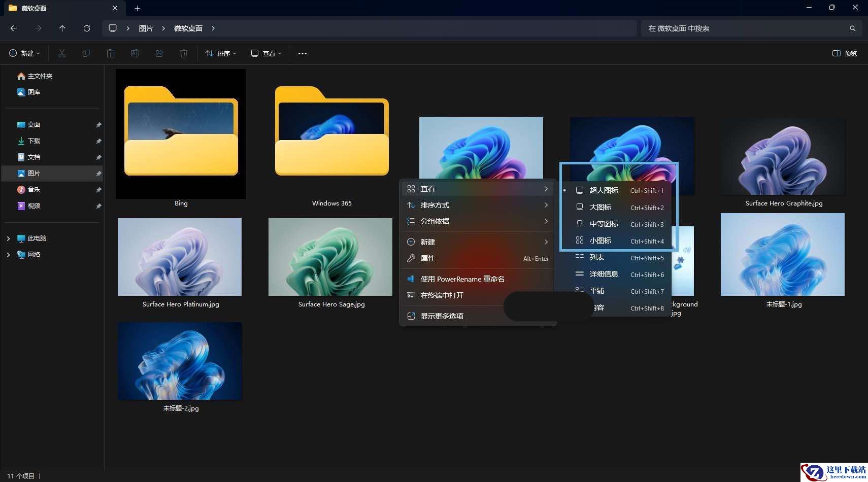Viewport: 868px width, 482px height.
Task: Choose 属性 from the context menu
Action: pos(478,258)
